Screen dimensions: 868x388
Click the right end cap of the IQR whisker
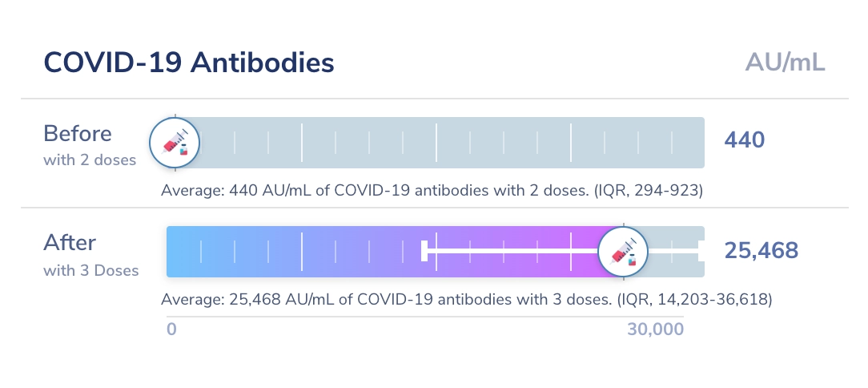[701, 251]
